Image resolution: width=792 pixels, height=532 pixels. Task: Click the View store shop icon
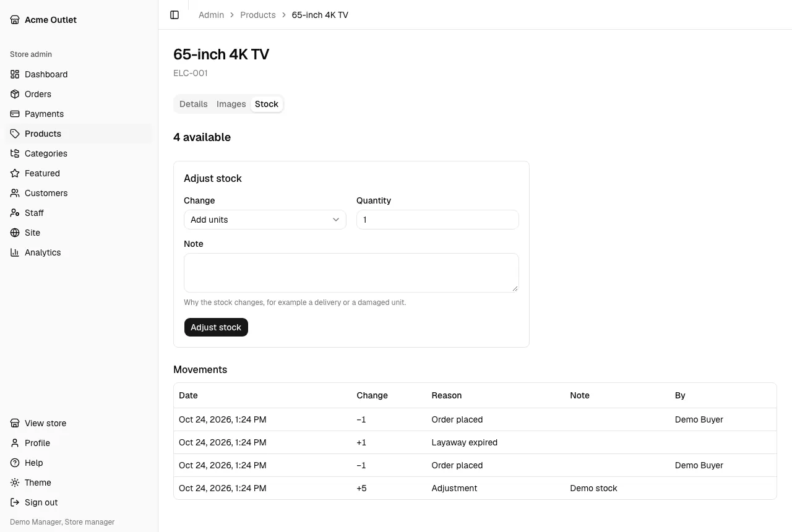point(15,423)
